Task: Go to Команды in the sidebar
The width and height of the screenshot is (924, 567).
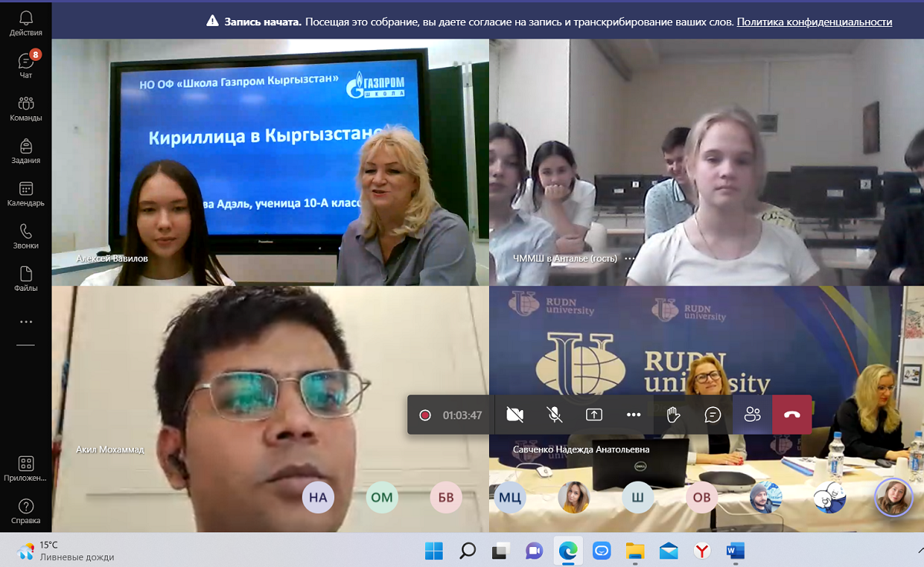Action: pyautogui.click(x=25, y=108)
